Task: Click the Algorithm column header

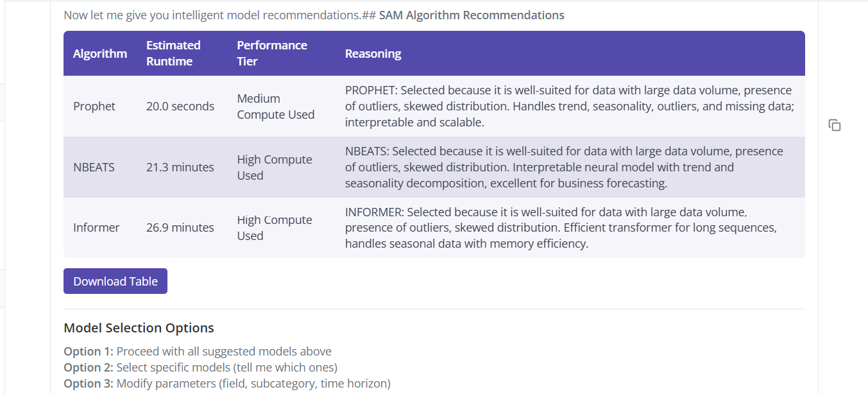Action: coord(100,53)
